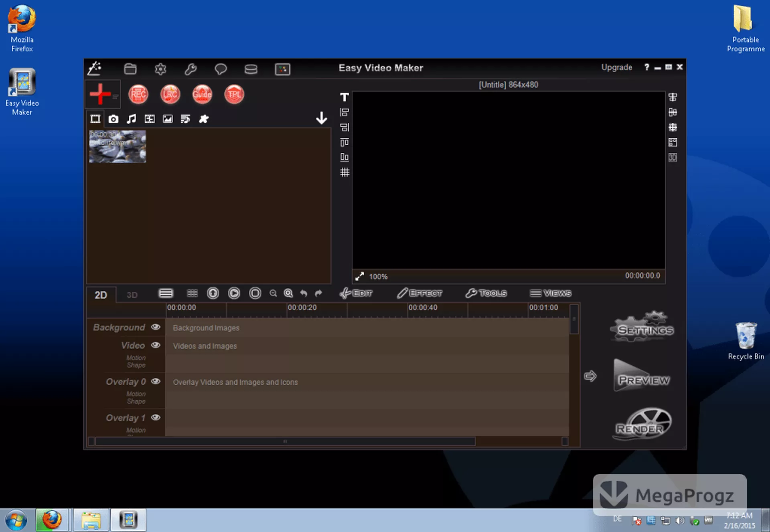
Task: Click the red TPL template button
Action: pos(234,94)
